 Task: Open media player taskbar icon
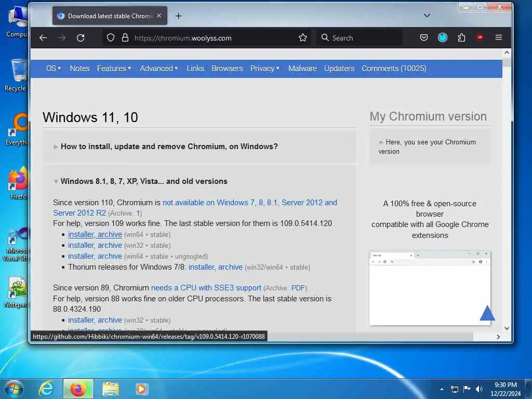click(x=141, y=389)
